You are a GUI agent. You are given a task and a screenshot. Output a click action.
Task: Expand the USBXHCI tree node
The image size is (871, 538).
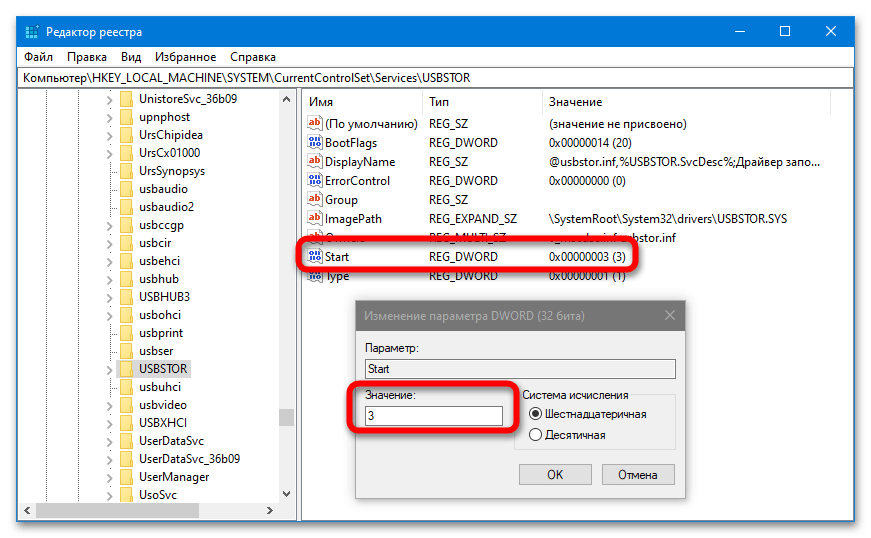(109, 423)
